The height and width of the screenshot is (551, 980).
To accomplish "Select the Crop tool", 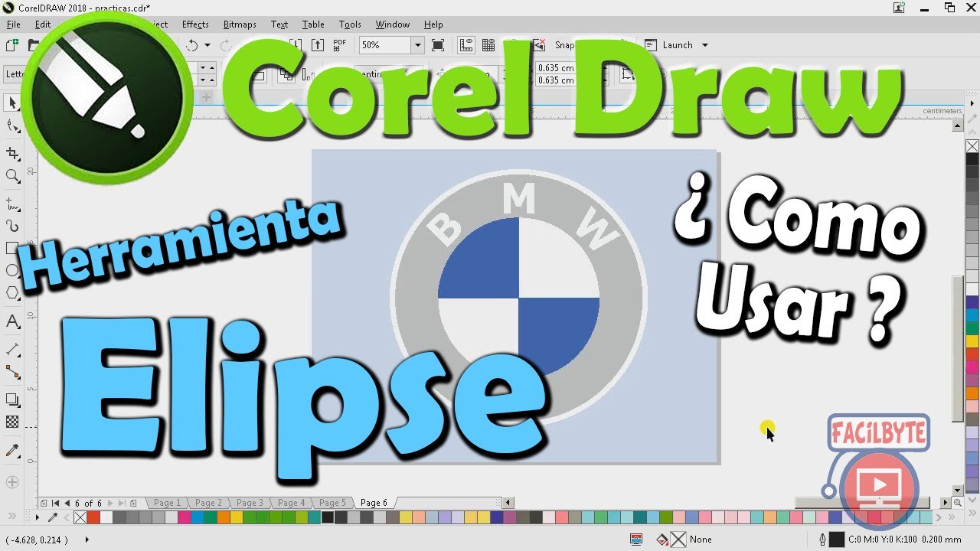I will click(12, 154).
